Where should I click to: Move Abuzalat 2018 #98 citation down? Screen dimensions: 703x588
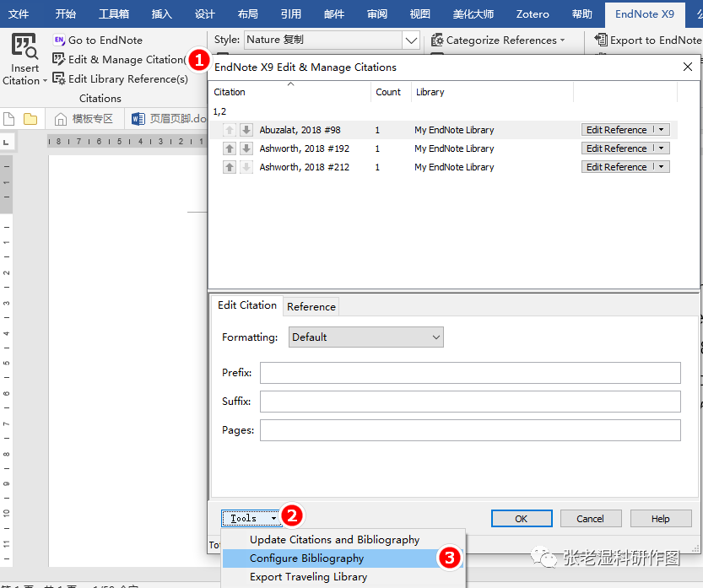pyautogui.click(x=246, y=130)
